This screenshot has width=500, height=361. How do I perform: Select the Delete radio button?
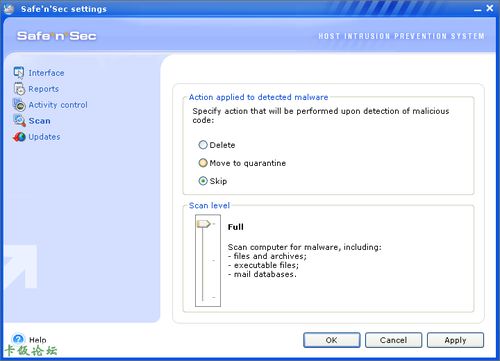click(203, 145)
